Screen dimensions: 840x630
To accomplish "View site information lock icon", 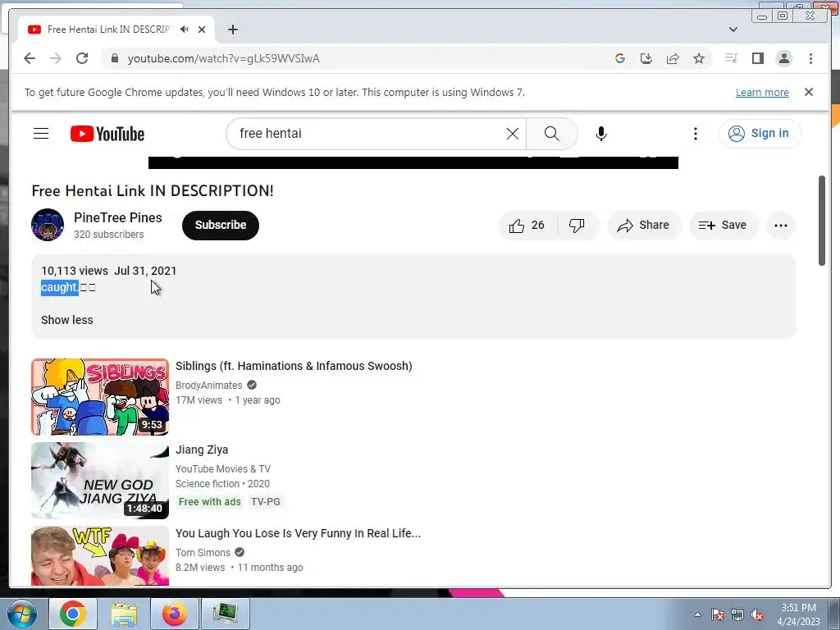I will (x=114, y=58).
